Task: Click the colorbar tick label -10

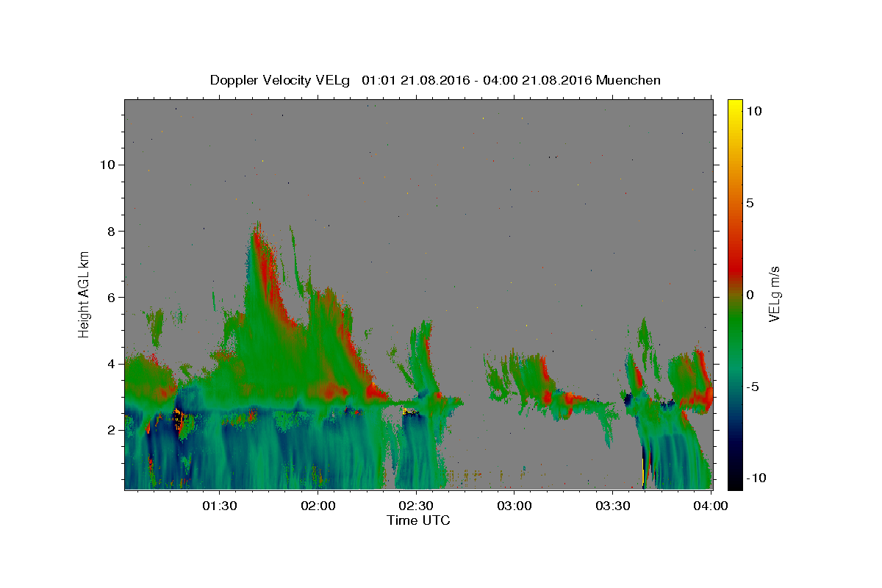Action: [755, 478]
